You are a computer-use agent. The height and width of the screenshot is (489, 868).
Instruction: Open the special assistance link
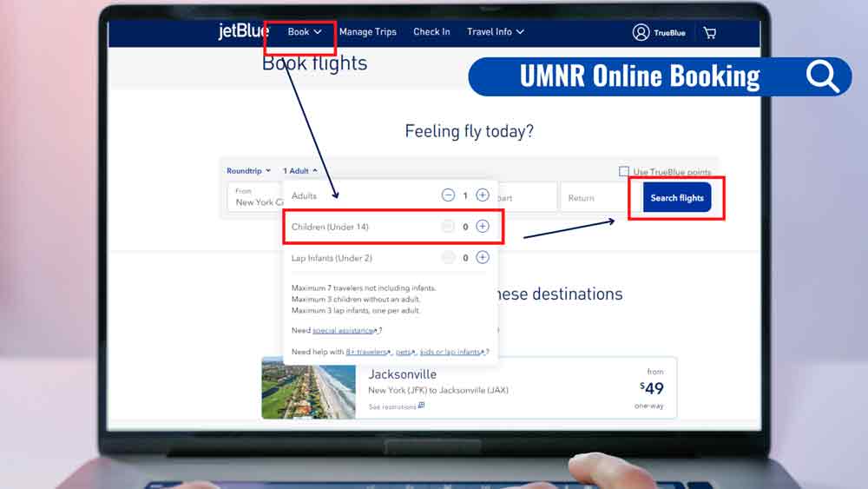tap(345, 331)
